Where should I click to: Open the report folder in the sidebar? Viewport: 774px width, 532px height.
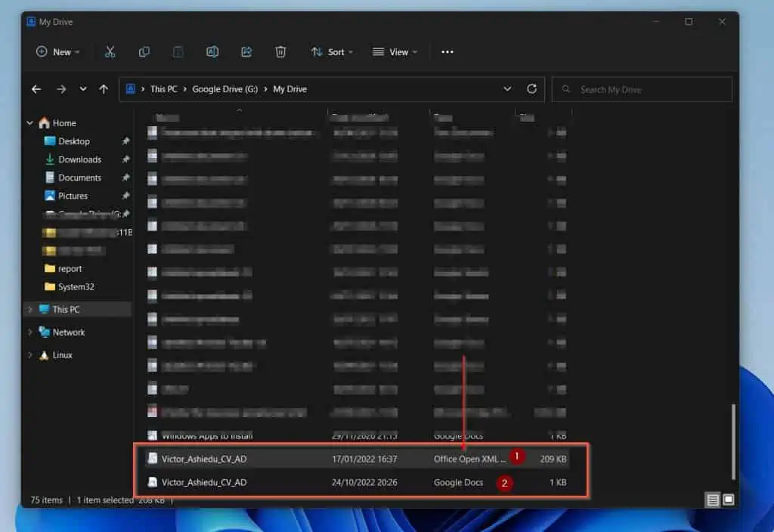click(x=70, y=268)
